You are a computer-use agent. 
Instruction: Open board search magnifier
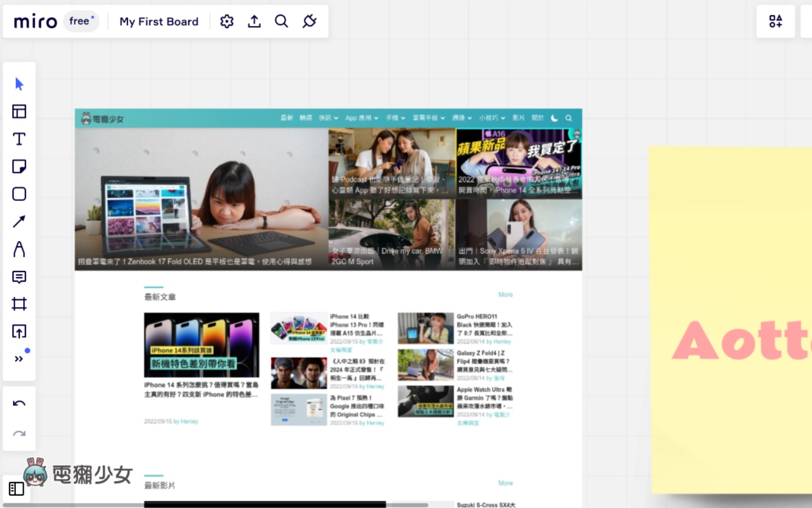click(281, 21)
